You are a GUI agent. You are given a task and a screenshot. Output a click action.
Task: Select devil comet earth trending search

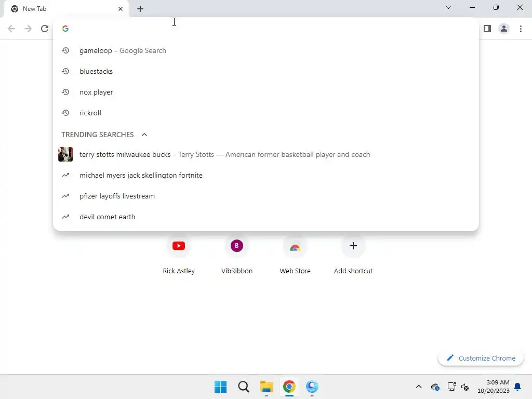(266, 217)
